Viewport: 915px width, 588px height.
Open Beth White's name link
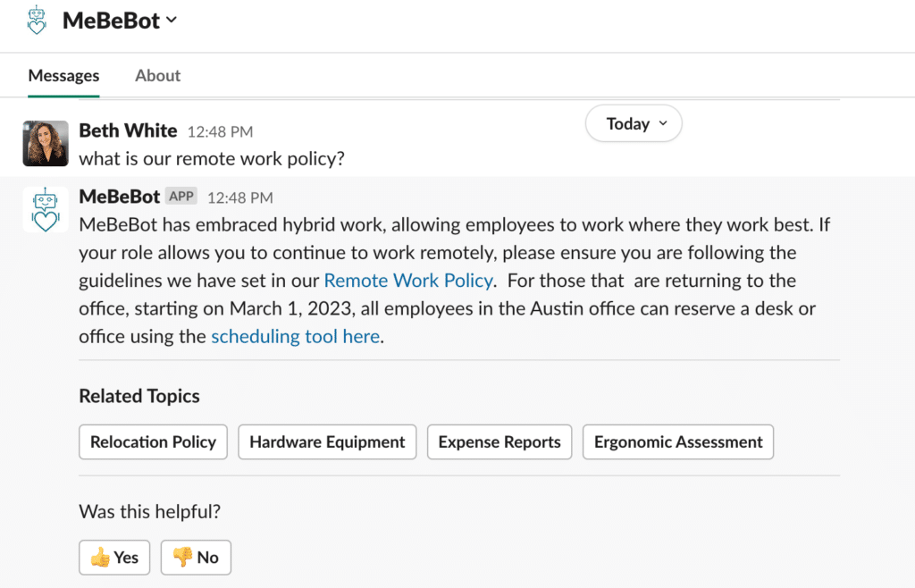[128, 130]
